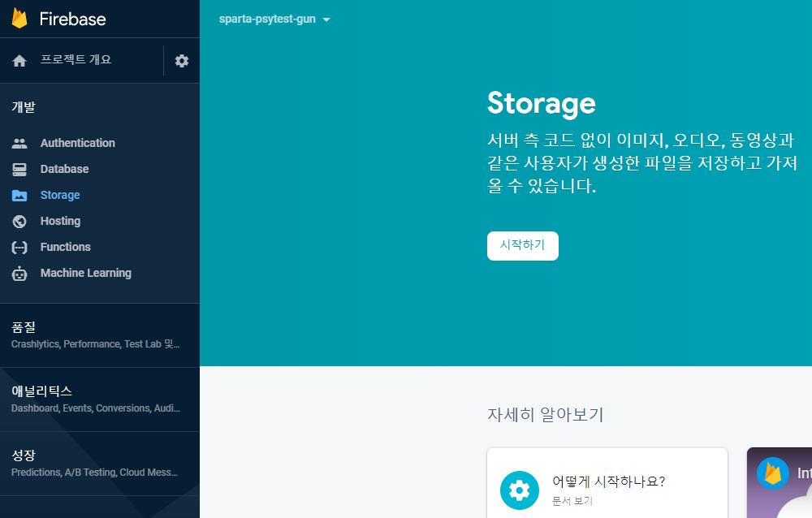Expand the 품질 section
Image resolution: width=812 pixels, height=518 pixels.
pos(99,335)
